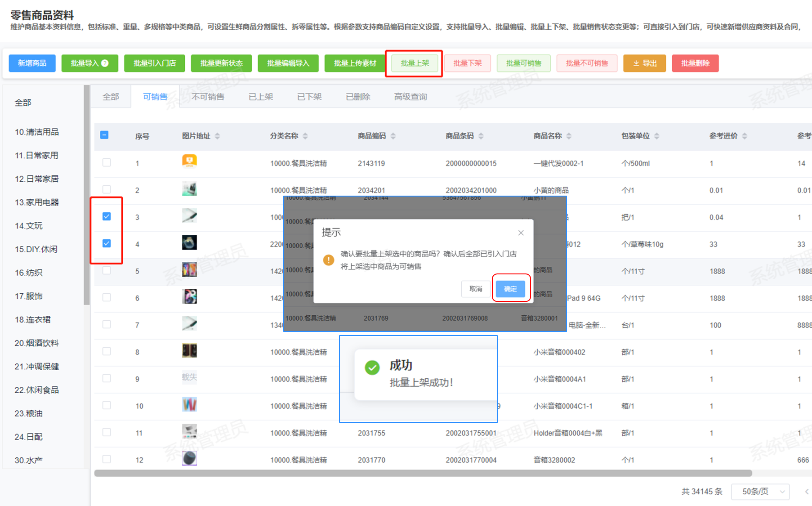
Task: Open the 高级查询 tab
Action: (410, 97)
